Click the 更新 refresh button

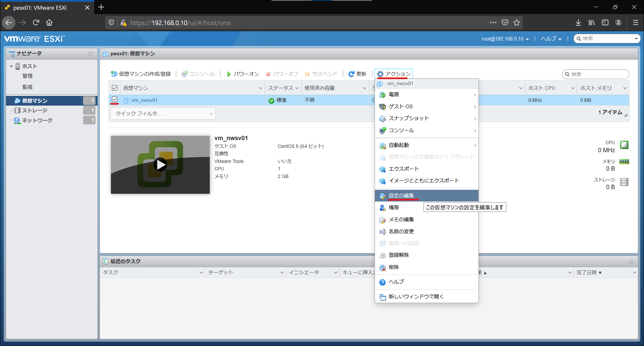click(358, 74)
